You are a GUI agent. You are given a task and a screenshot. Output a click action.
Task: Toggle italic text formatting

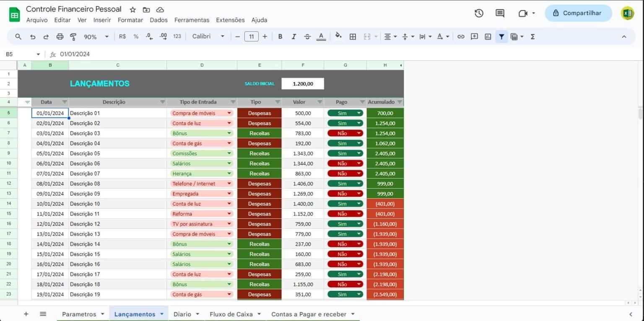click(x=293, y=37)
